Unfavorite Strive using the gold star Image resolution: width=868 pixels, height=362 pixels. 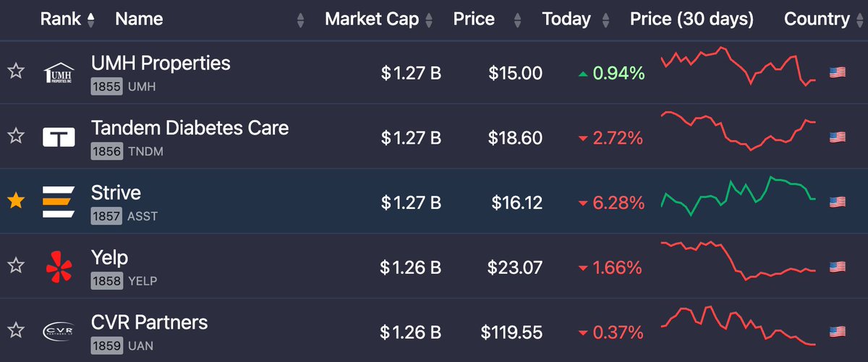coord(16,201)
